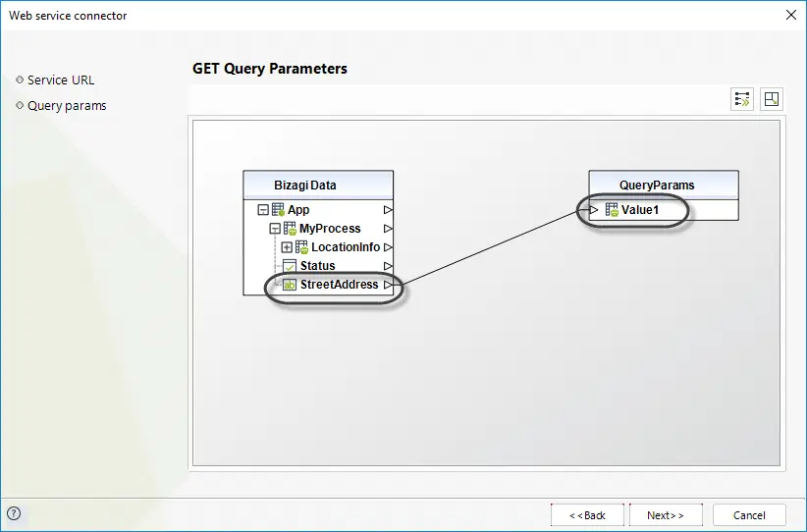Click the App entity table icon
The height and width of the screenshot is (532, 807).
click(278, 209)
